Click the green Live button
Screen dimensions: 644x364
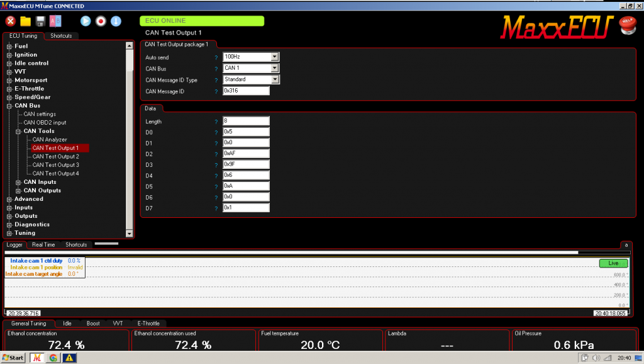point(613,263)
